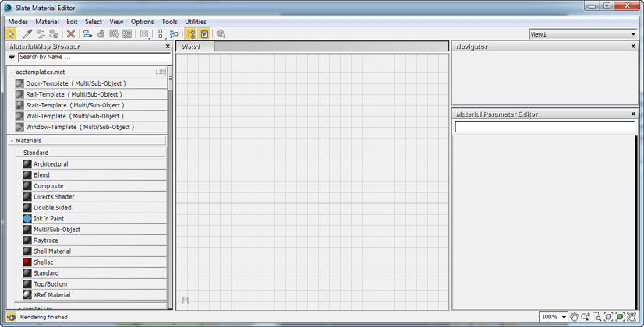Screen dimensions: 644x327
Task: Collapse the Materials group
Action: (x=12, y=141)
